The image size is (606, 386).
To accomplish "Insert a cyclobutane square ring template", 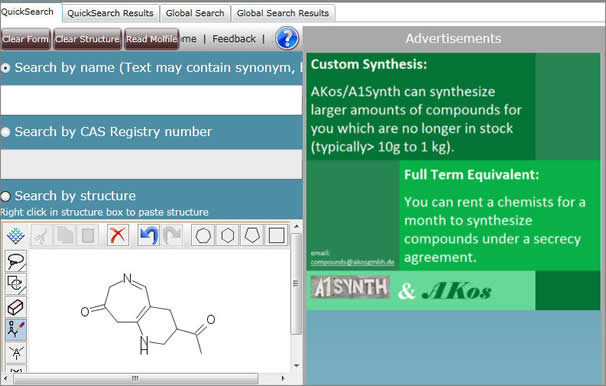I will pos(276,235).
